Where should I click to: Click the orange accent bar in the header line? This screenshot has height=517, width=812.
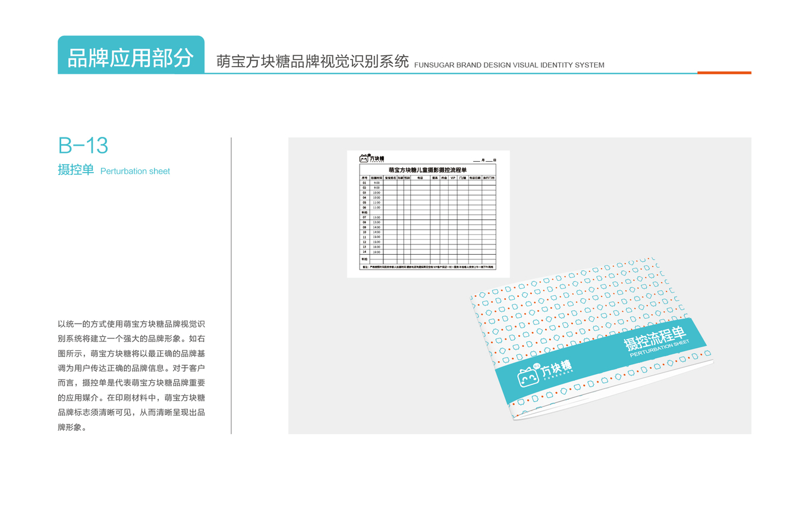[x=724, y=73]
